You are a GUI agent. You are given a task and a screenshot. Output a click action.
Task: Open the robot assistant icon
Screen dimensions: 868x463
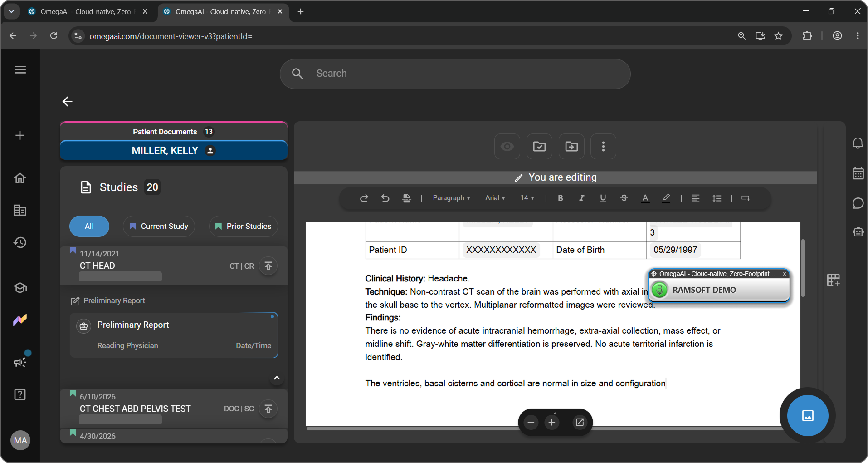tap(858, 231)
